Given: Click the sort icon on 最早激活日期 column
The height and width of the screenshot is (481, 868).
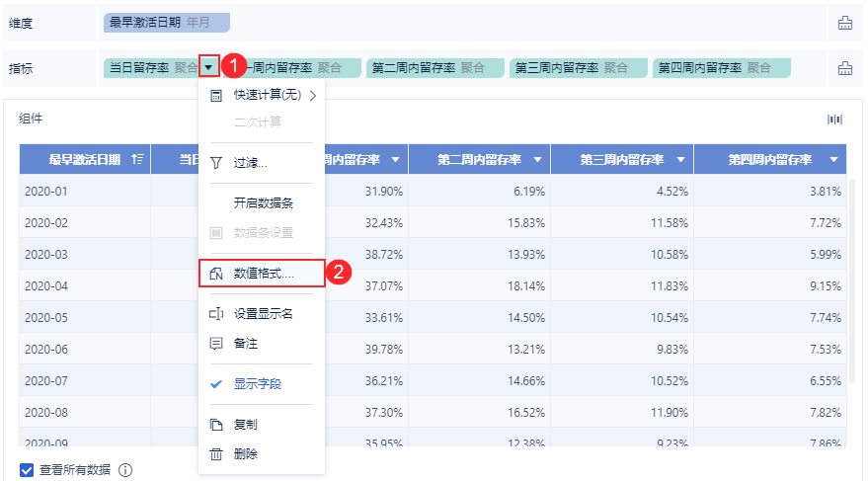Looking at the screenshot, I should (137, 159).
